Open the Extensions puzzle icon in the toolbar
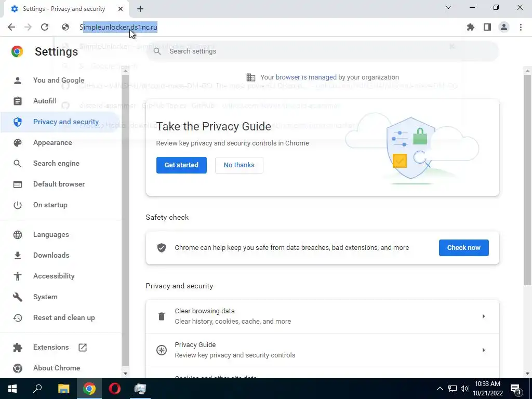The height and width of the screenshot is (399, 532). click(x=471, y=27)
